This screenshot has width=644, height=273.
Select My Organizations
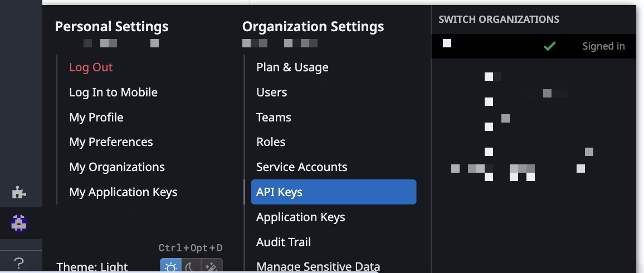(x=116, y=167)
